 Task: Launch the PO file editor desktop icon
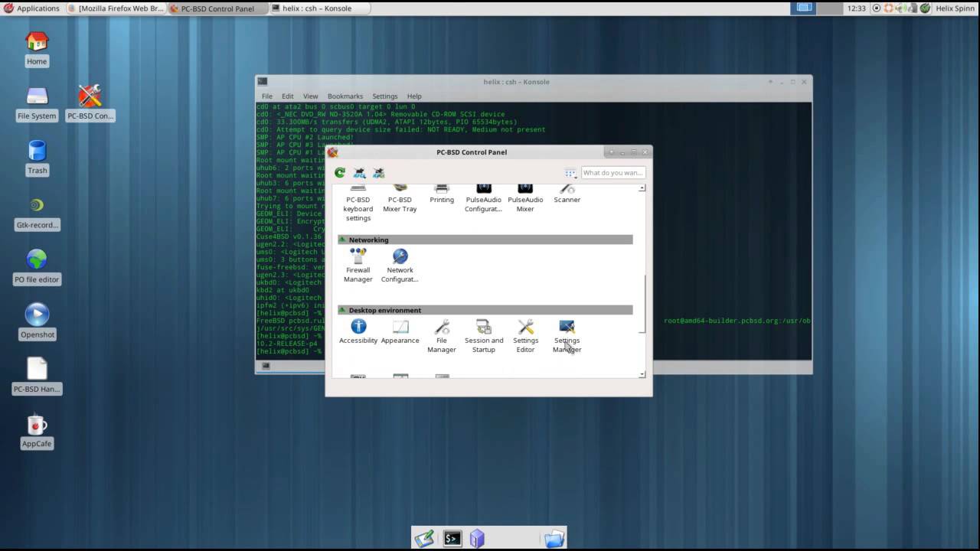37,267
